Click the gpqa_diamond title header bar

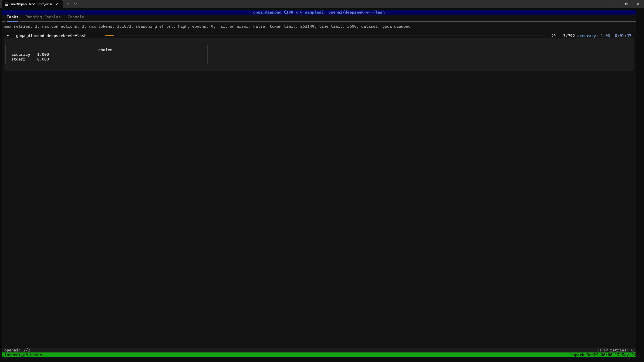(x=319, y=12)
